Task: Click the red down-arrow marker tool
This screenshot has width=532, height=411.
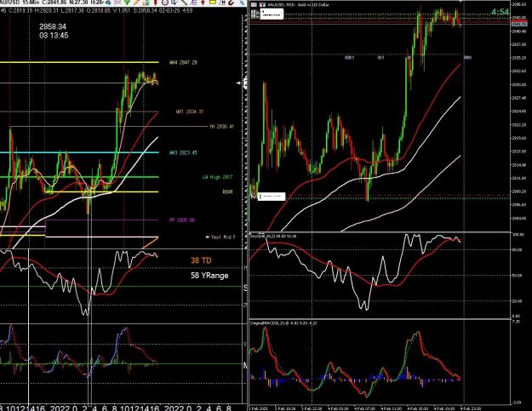Action: [x=203, y=3]
